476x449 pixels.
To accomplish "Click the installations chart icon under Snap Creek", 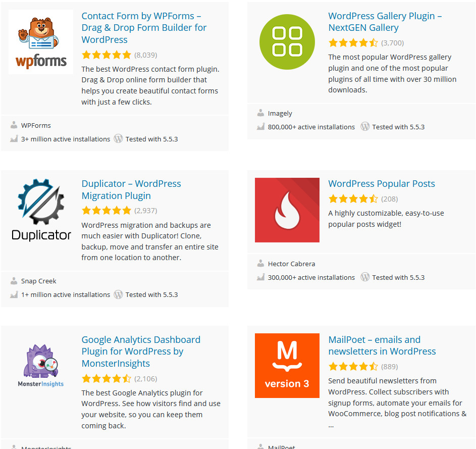I will click(x=14, y=294).
